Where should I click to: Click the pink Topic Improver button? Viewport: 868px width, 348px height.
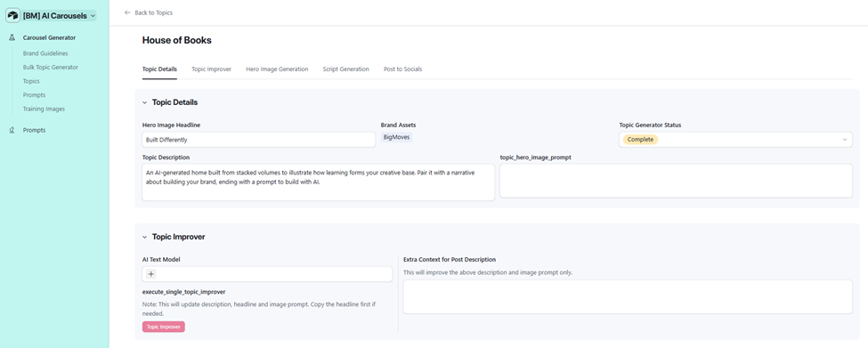[163, 327]
